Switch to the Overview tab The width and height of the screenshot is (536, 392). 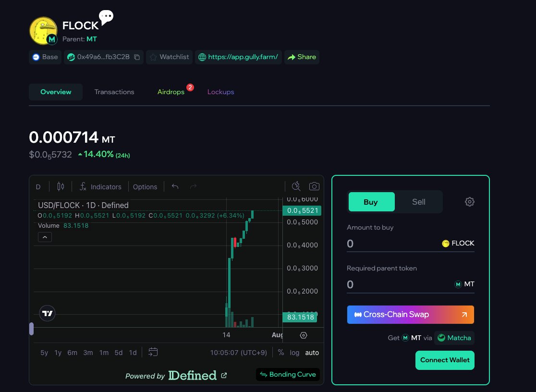click(x=56, y=92)
